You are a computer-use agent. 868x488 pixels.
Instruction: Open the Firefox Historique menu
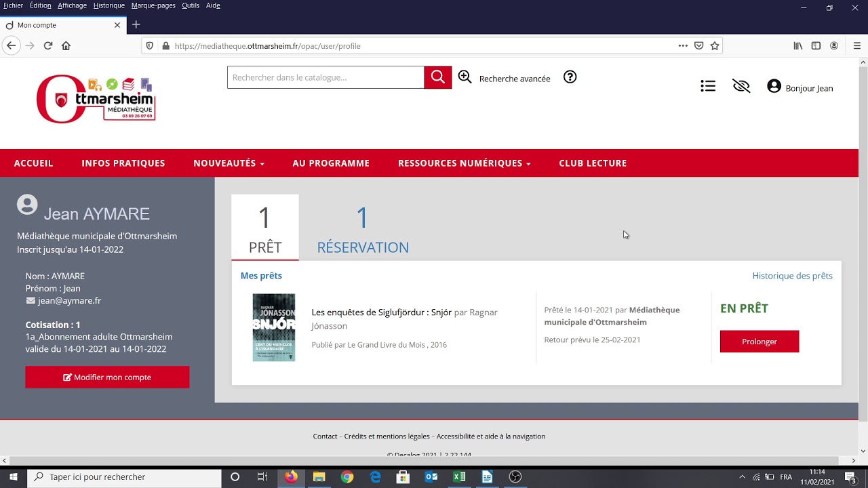point(109,5)
